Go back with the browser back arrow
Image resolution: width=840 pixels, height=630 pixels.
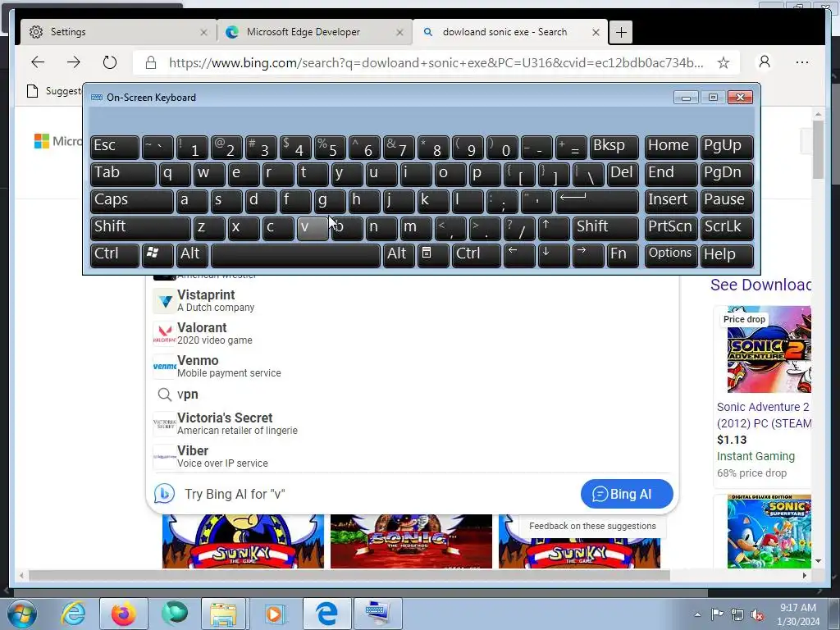38,62
